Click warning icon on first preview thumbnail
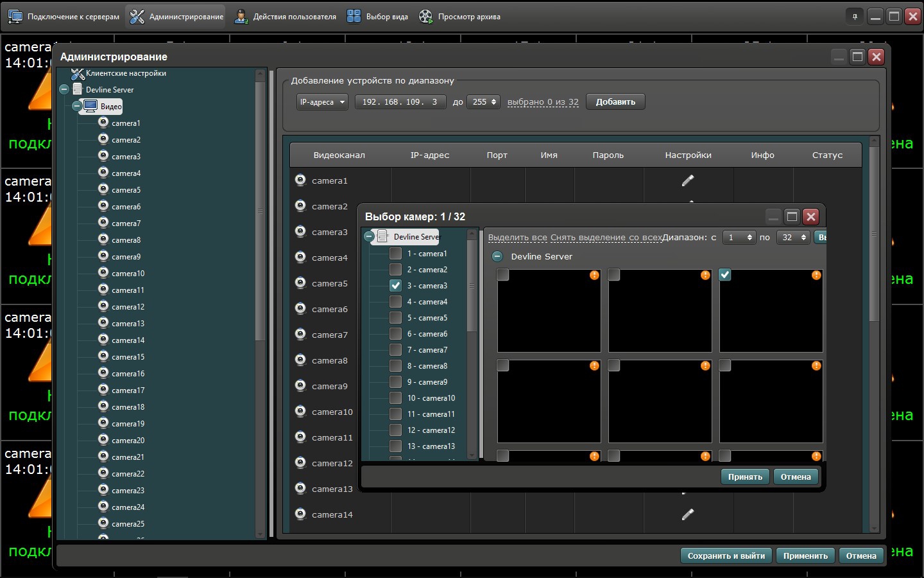924x578 pixels. coord(594,275)
